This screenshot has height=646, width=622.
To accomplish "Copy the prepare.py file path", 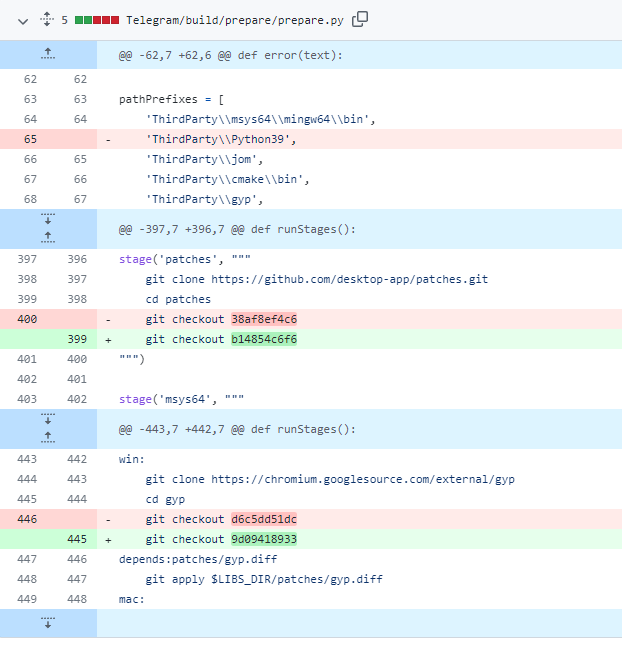I will tap(360, 19).
